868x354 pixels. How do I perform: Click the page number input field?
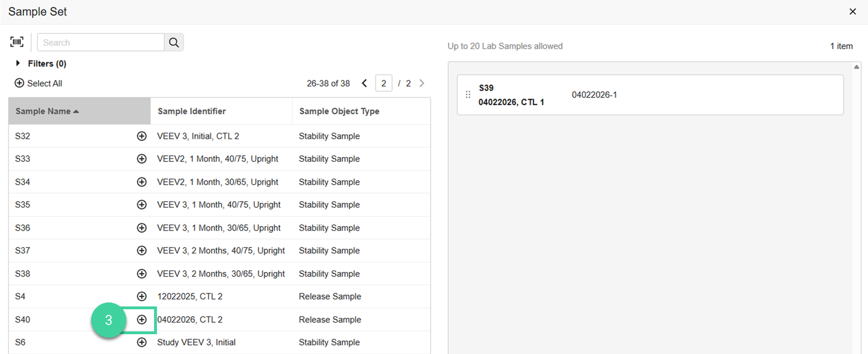click(384, 83)
